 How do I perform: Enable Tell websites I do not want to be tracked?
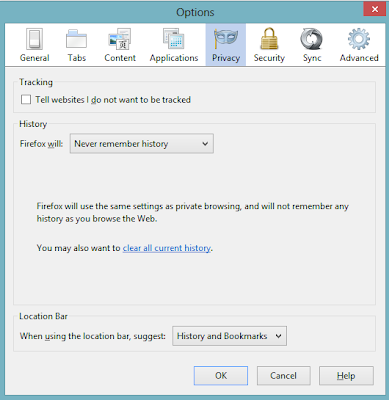coord(26,100)
